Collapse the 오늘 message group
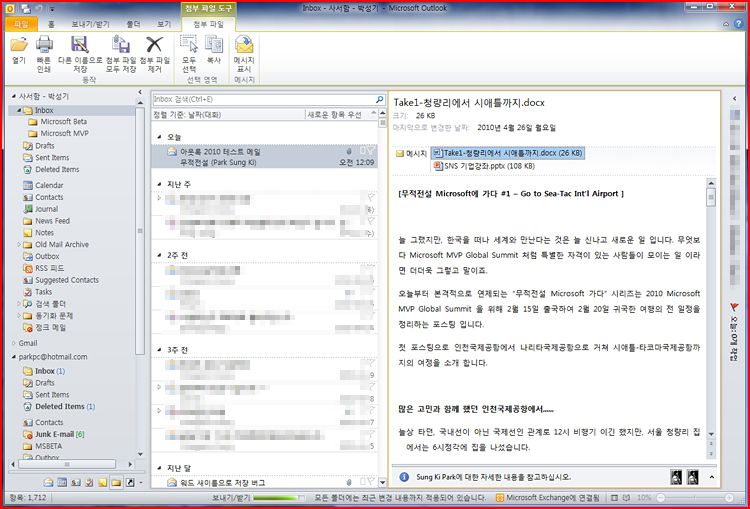Image resolution: width=750 pixels, height=509 pixels. click(159, 137)
